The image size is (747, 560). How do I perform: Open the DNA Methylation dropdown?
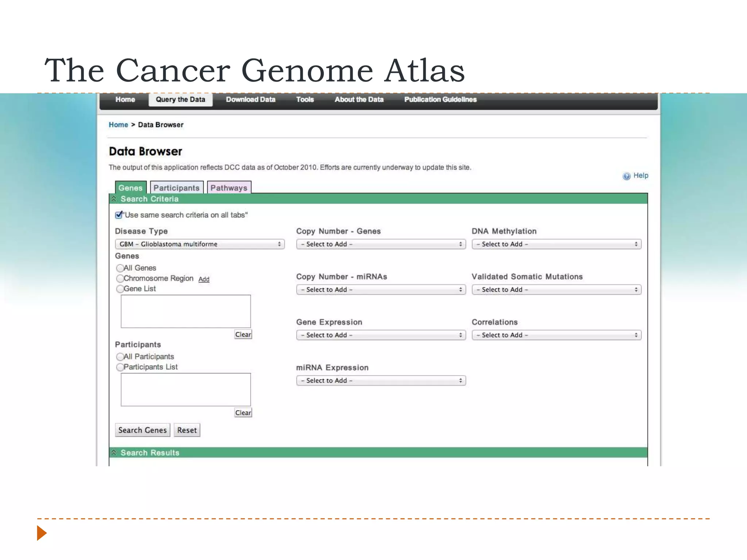coord(557,244)
